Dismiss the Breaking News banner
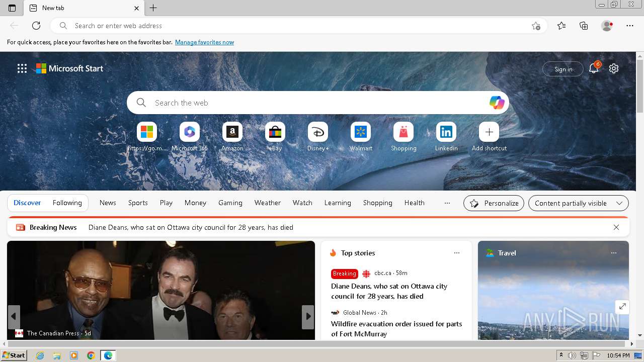This screenshot has width=644, height=362. 616,227
